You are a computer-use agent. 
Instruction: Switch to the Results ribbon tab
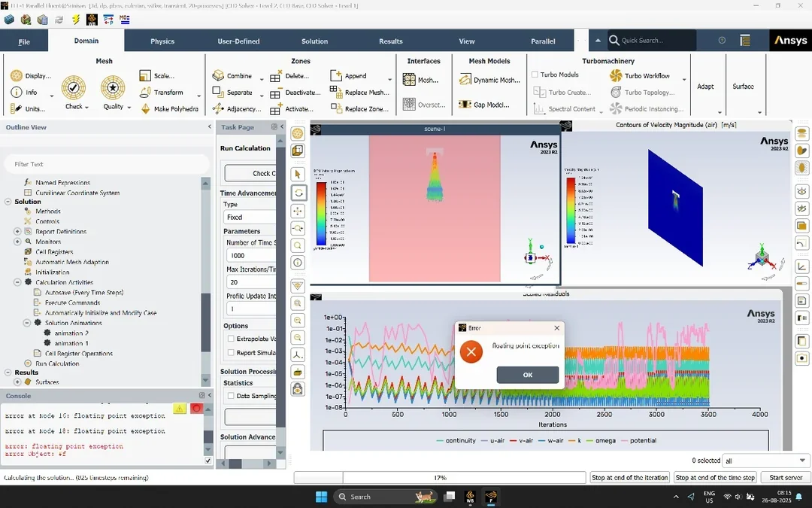coord(390,41)
